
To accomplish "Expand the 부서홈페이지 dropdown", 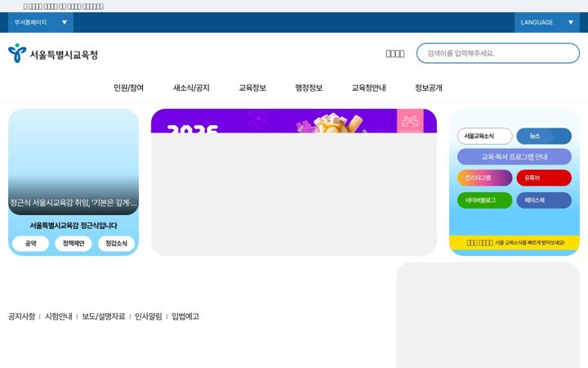I will (41, 23).
